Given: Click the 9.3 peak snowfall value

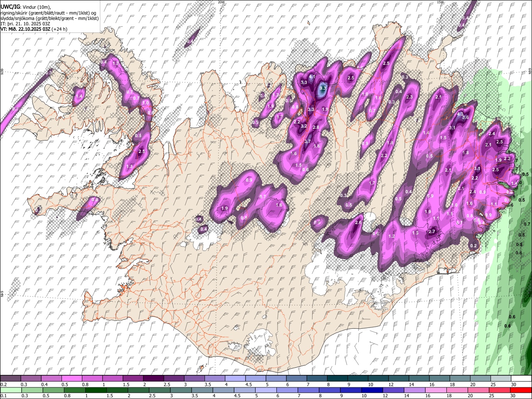Looking at the screenshot, I should coord(323,89).
